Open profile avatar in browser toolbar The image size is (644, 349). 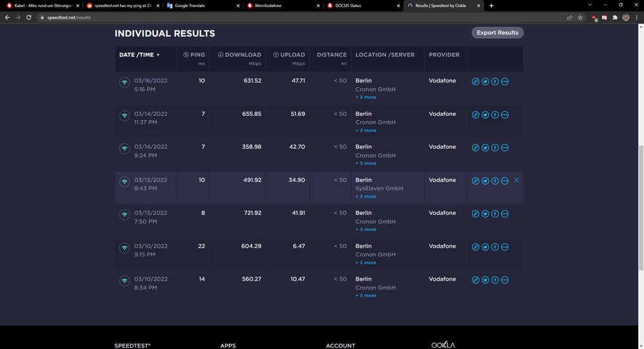[625, 17]
